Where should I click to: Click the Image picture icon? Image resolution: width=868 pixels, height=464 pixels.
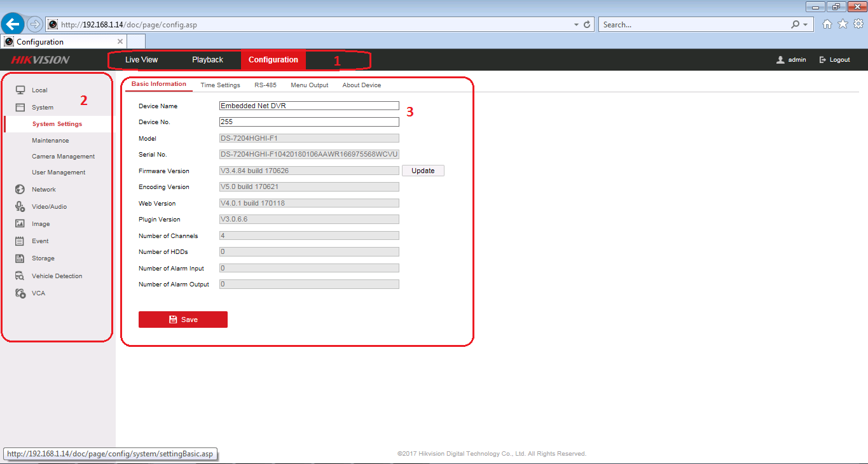(20, 223)
